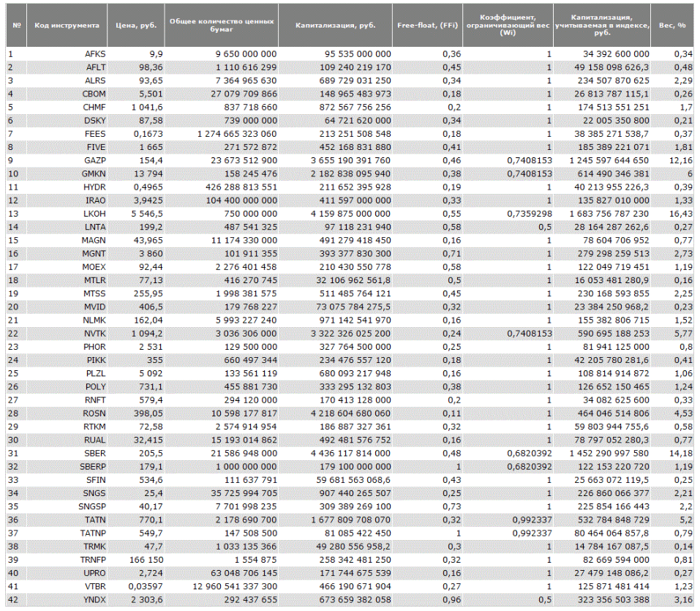Select the "Free-float, (FFi)" column header
Image resolution: width=700 pixels, height=611 pixels.
click(x=428, y=26)
